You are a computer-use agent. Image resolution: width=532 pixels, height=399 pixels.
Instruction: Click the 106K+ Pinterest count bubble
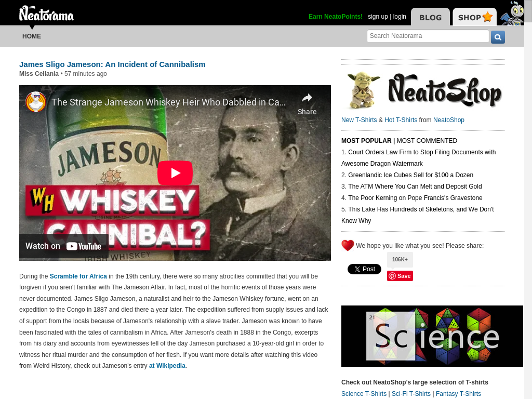tap(400, 259)
